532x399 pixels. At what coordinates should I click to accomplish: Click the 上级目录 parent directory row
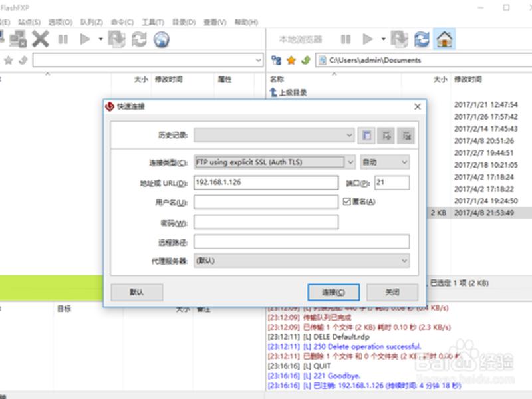289,92
